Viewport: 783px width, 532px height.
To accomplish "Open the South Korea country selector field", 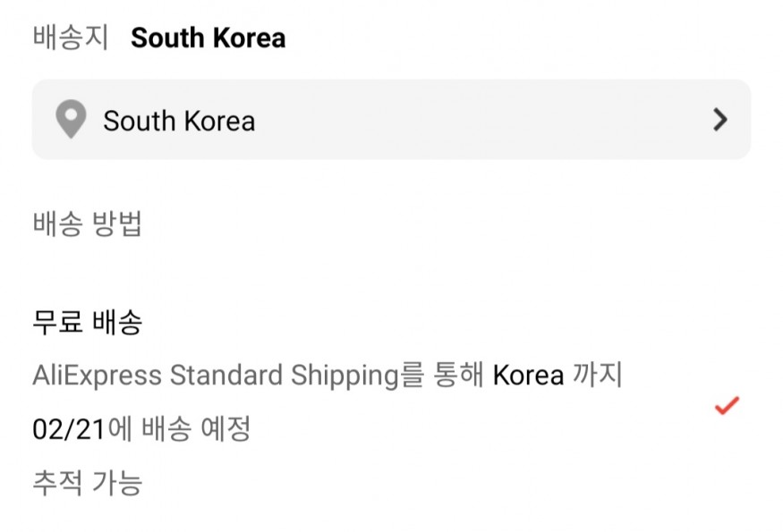I will tap(391, 120).
